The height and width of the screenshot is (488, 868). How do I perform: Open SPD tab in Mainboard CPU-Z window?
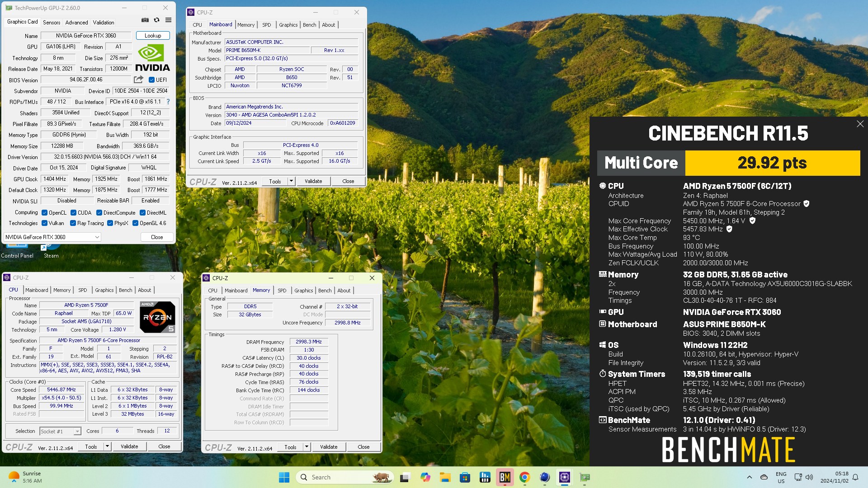pyautogui.click(x=267, y=25)
